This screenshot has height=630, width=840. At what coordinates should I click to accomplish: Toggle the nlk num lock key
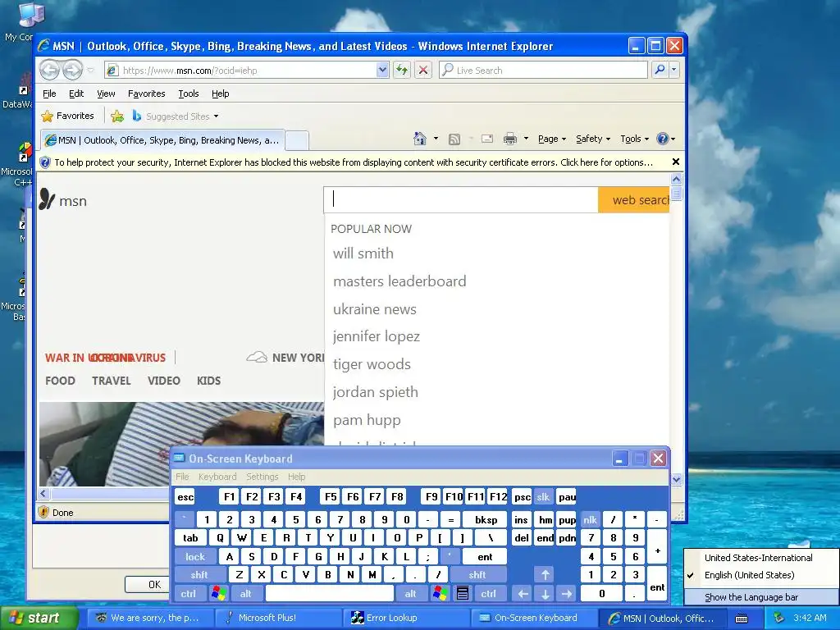(590, 519)
